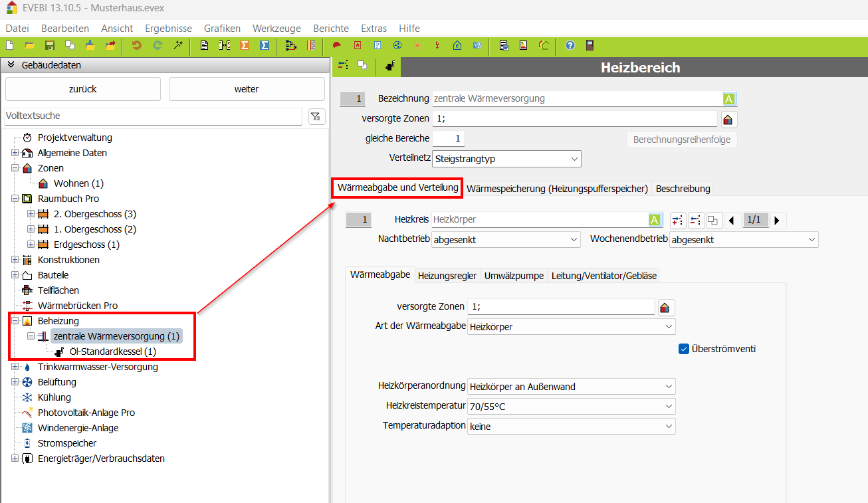Viewport: 868px width, 503px height.
Task: Toggle the Überströmventil checkbox
Action: pos(684,349)
